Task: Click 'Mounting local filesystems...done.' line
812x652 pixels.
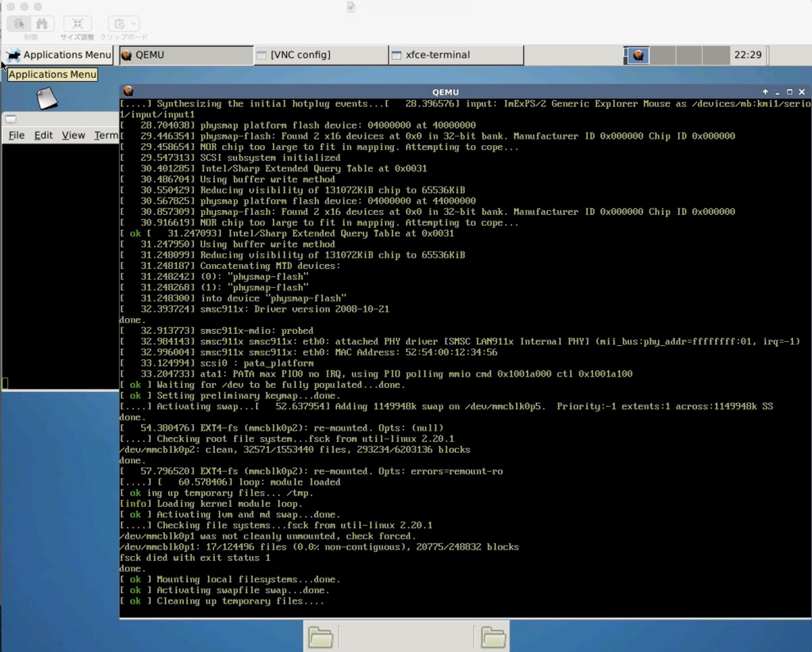Action: pyautogui.click(x=230, y=580)
